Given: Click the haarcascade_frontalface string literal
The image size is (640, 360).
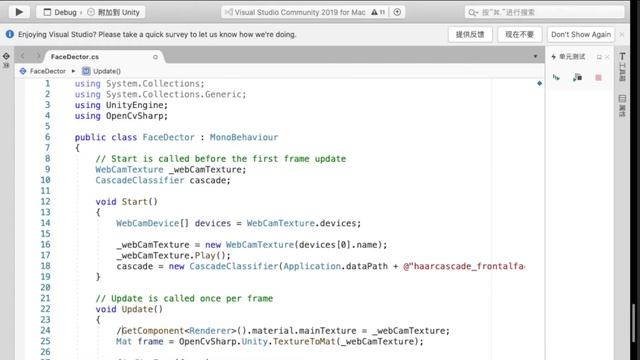Looking at the screenshot, I should coord(464,266).
